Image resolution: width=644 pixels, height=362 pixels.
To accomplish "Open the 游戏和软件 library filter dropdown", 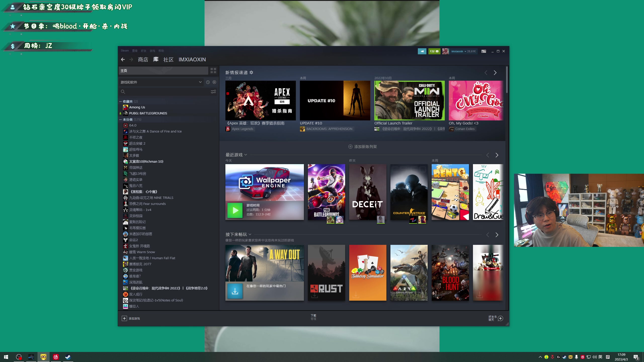I will coord(161,82).
